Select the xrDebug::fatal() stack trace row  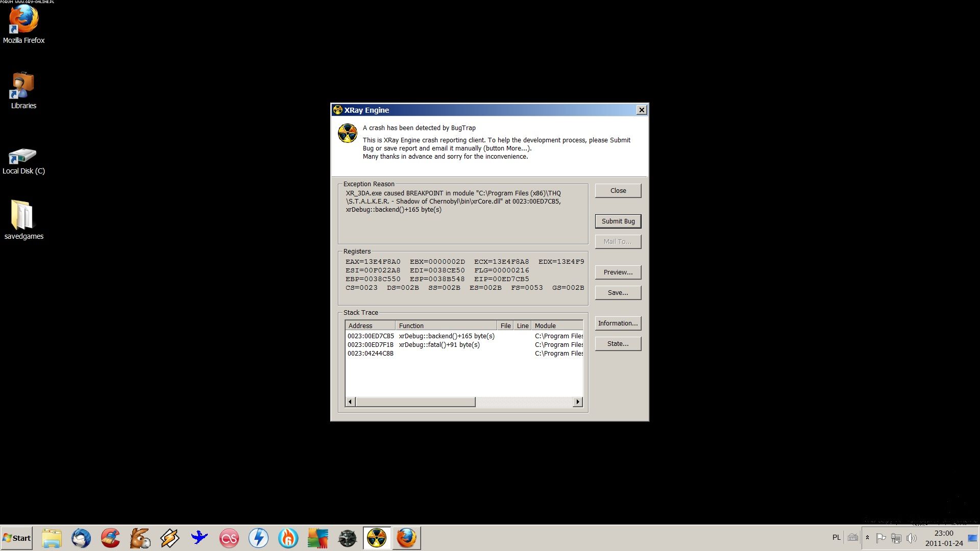464,345
